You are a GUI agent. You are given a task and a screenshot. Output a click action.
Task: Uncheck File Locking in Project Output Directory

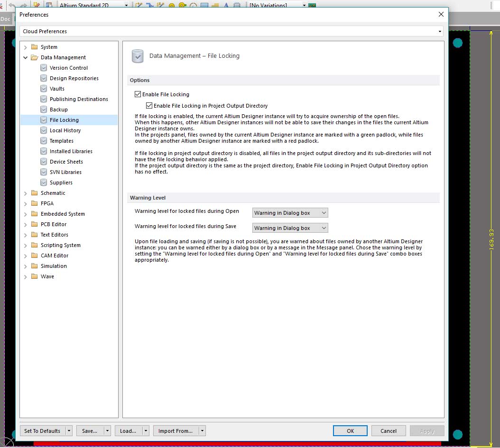[x=149, y=106]
